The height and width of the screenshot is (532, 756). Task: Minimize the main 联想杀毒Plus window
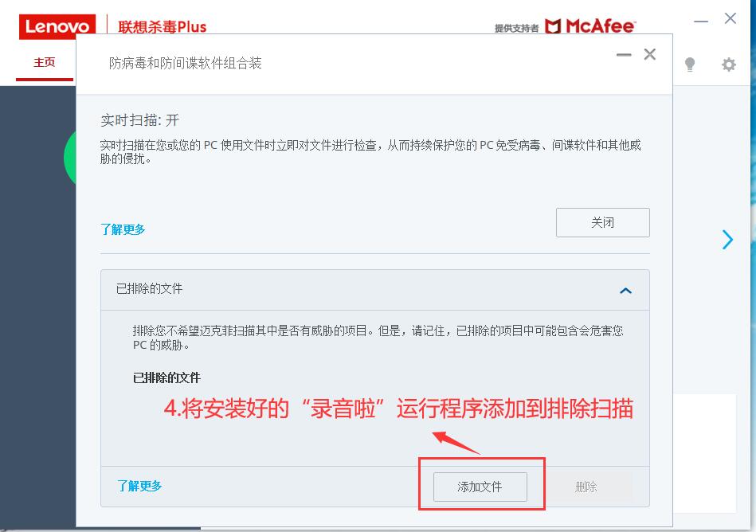click(x=700, y=22)
